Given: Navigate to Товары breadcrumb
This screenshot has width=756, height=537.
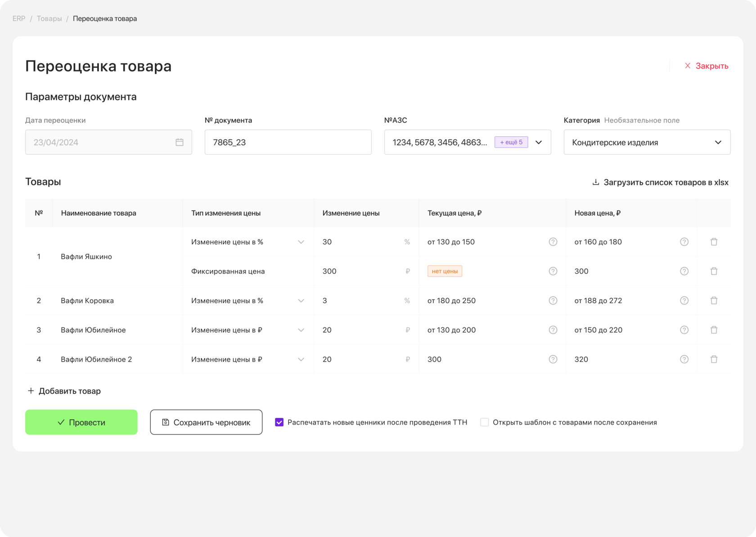Looking at the screenshot, I should pyautogui.click(x=49, y=18).
